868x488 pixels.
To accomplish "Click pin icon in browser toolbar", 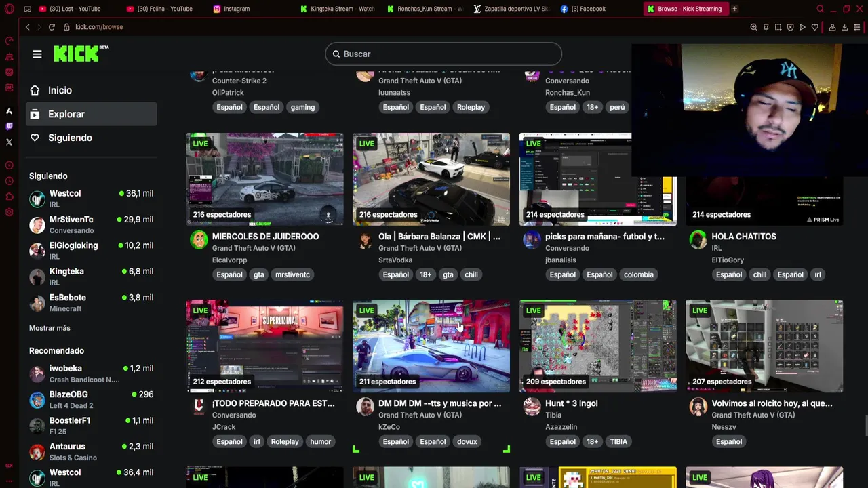I will (x=766, y=27).
